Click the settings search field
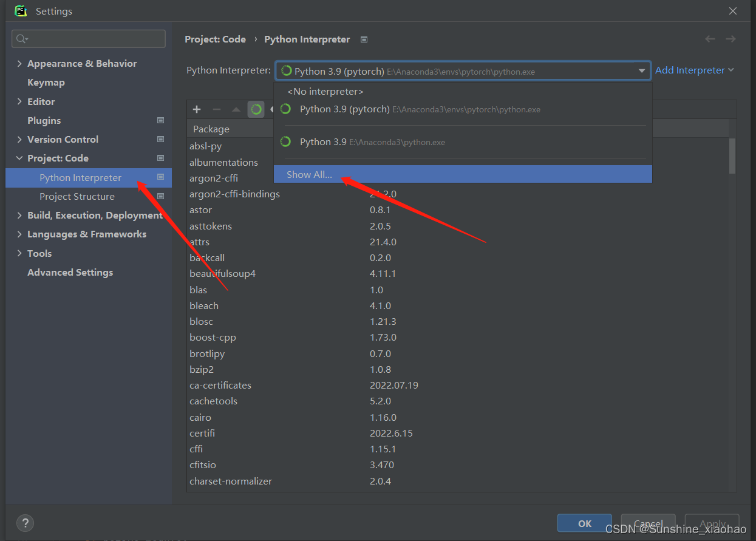 point(88,38)
